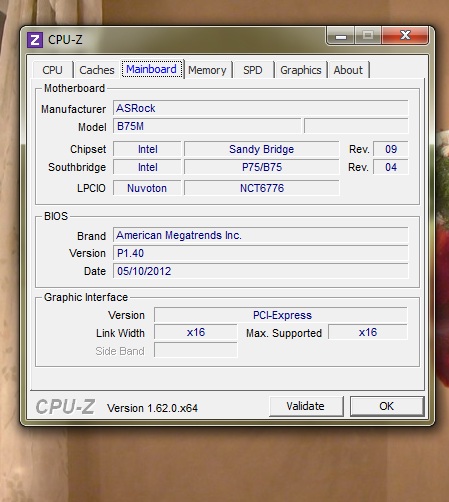The height and width of the screenshot is (502, 449).
Task: Click the PCI-Express graphic interface version
Action: click(x=281, y=315)
